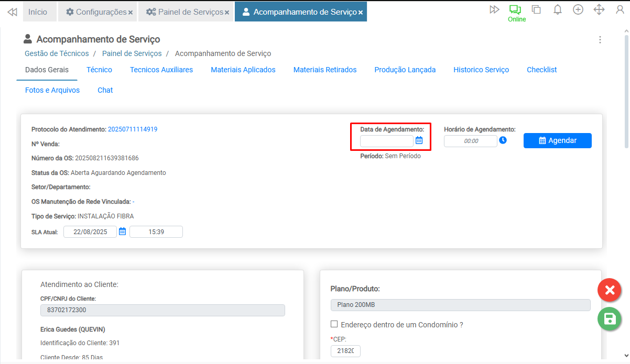Open the SLA Atual calendar picker icon
Viewport: 630px width, 364px height.
pyautogui.click(x=122, y=231)
